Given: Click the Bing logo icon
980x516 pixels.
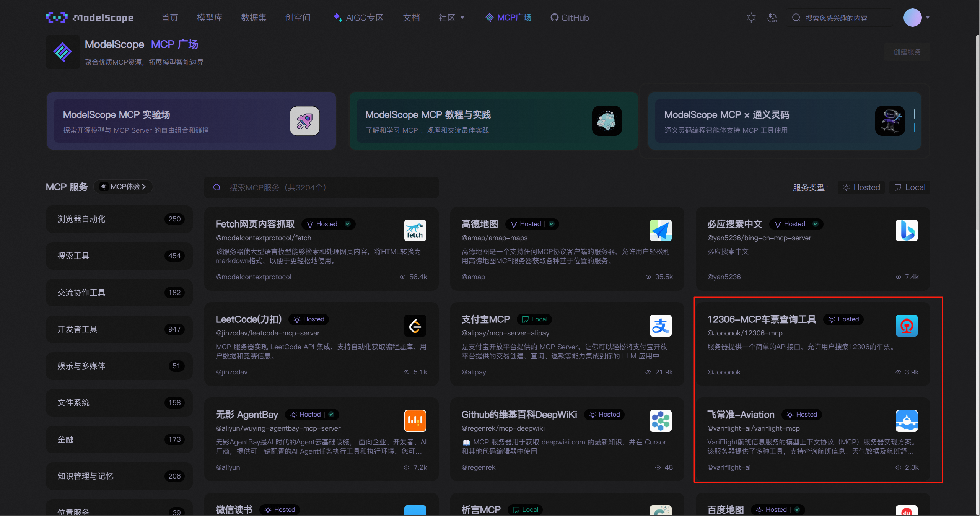Looking at the screenshot, I should (x=906, y=230).
